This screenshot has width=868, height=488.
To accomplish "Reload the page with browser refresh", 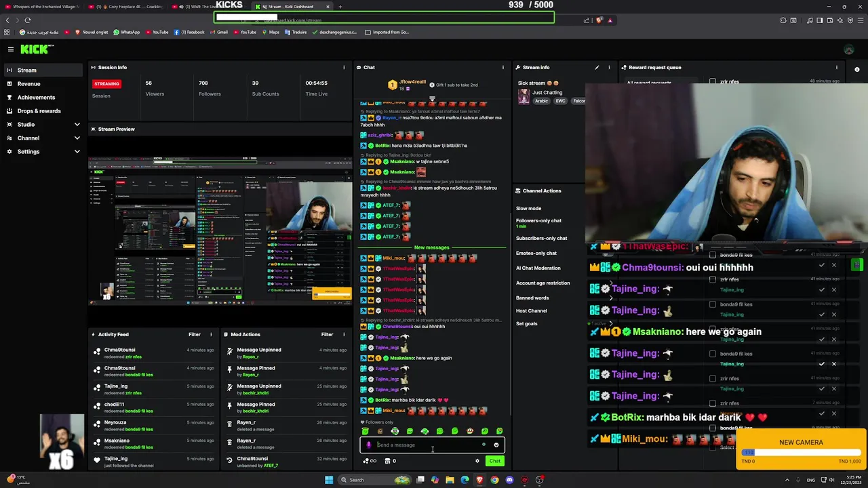I will 28,20.
